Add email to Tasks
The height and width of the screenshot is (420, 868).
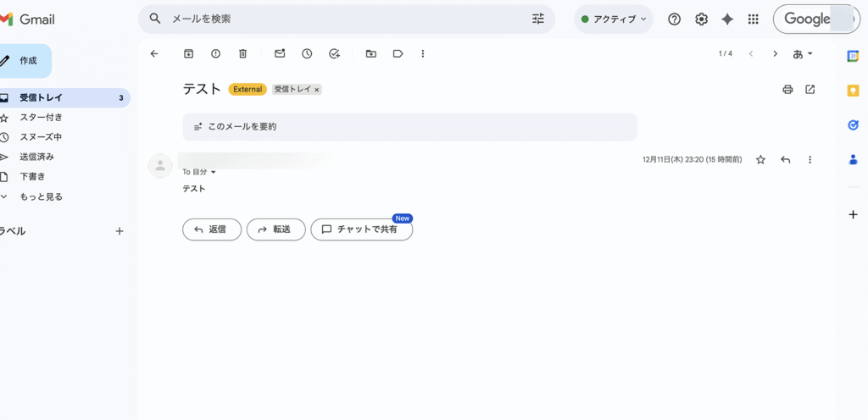334,53
